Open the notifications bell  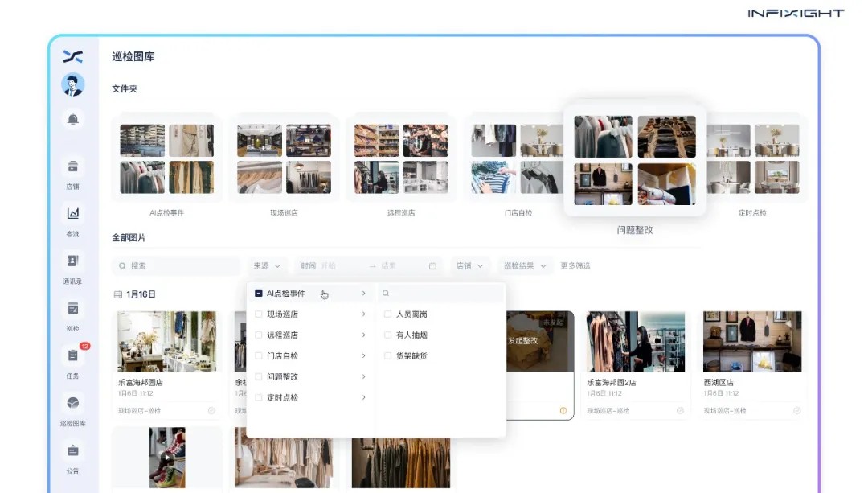point(72,118)
